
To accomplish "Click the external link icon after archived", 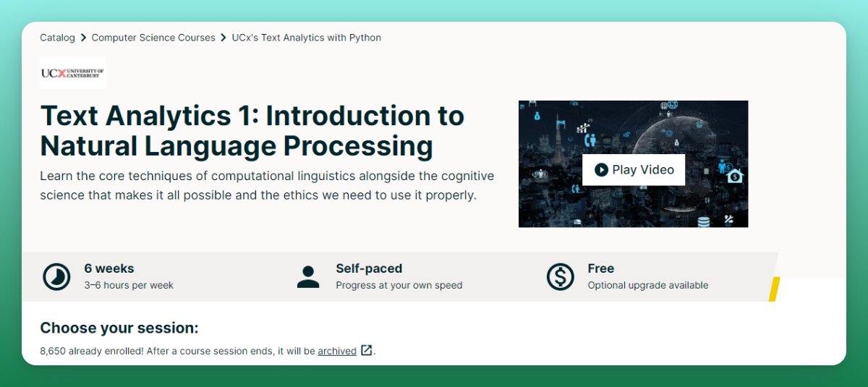I will 367,351.
